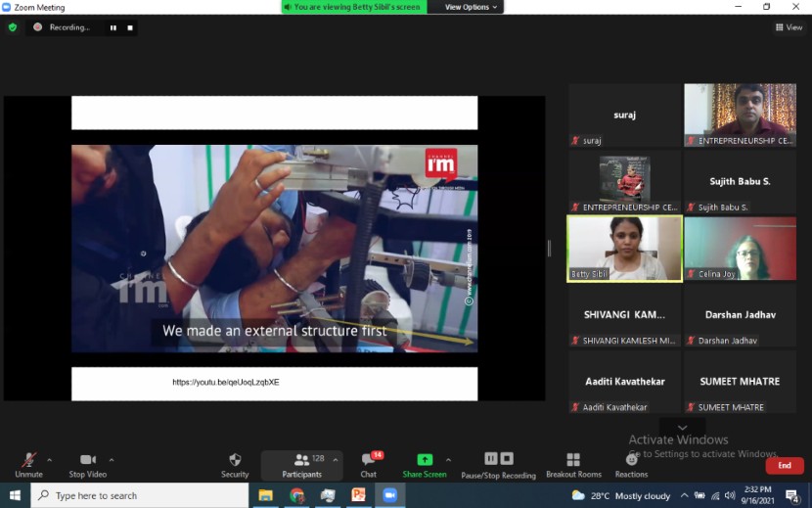812x508 pixels.
Task: Open the Participants panel
Action: pos(301,464)
